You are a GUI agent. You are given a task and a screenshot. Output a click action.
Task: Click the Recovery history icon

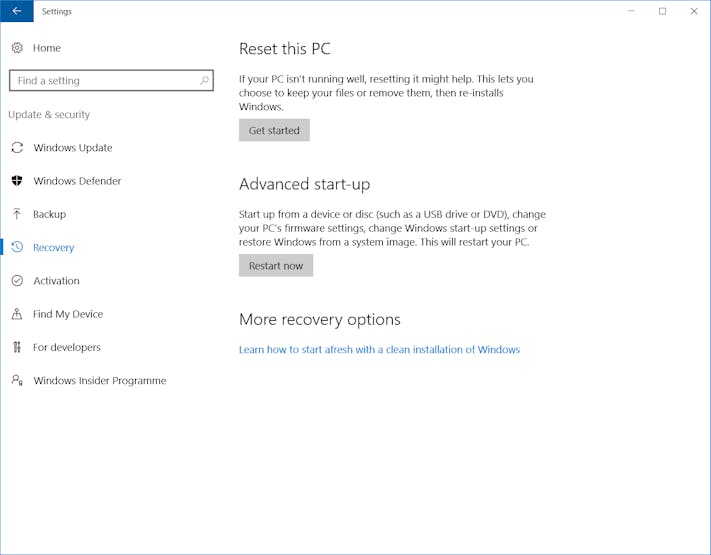17,247
